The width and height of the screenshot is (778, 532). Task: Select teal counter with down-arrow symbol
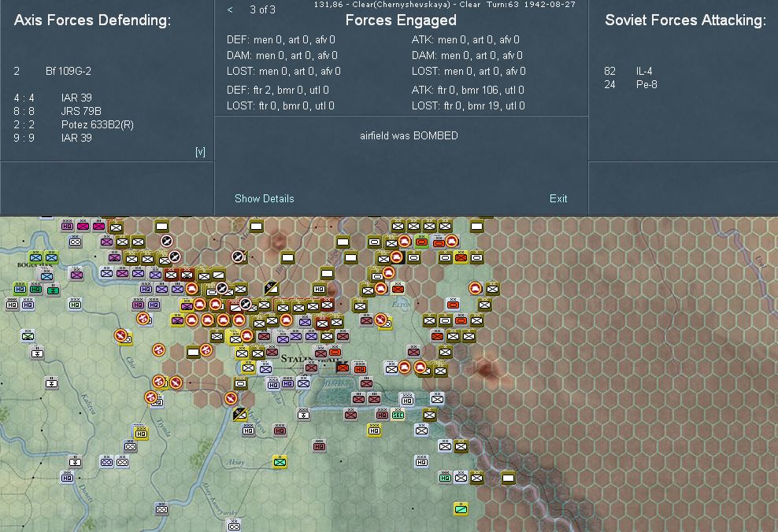tap(53, 290)
